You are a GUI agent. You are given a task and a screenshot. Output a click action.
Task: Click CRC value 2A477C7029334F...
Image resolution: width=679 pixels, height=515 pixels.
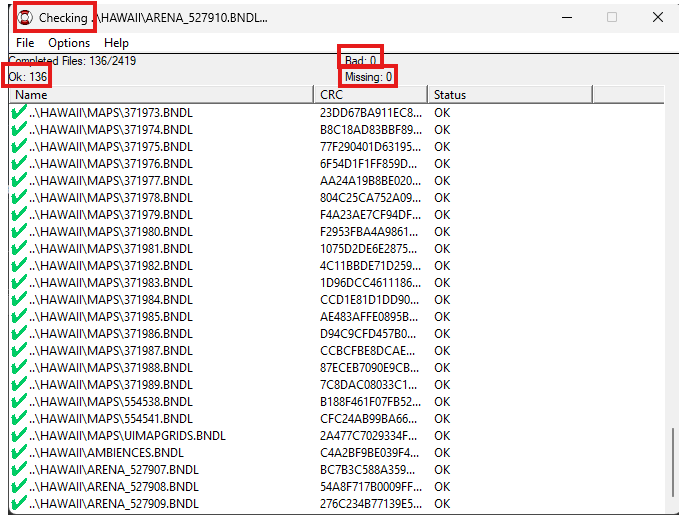pyautogui.click(x=369, y=436)
